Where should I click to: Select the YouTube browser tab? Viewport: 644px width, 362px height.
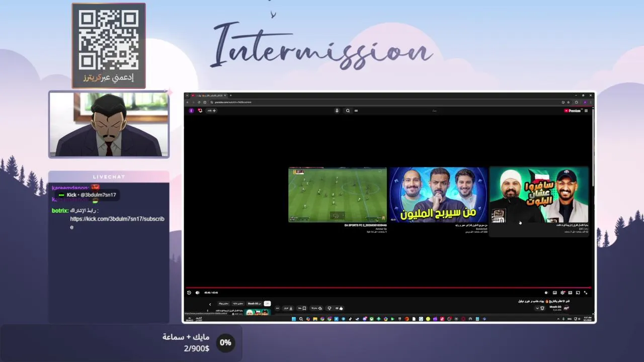pyautogui.click(x=208, y=96)
